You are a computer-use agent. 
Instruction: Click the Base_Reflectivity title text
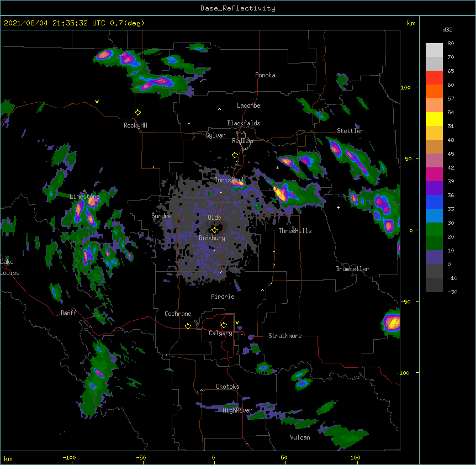point(237,8)
